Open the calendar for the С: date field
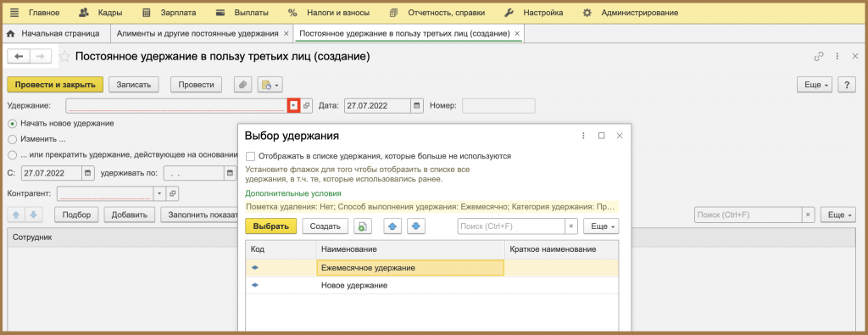 [x=88, y=173]
